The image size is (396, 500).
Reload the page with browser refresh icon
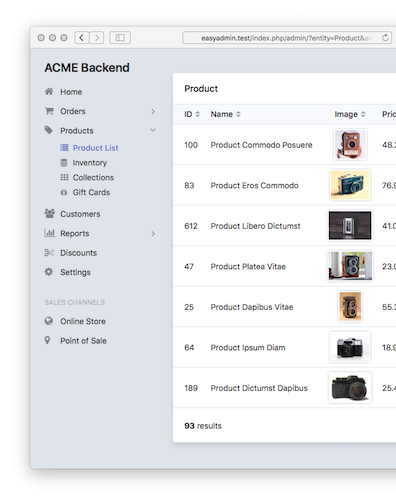tap(385, 38)
